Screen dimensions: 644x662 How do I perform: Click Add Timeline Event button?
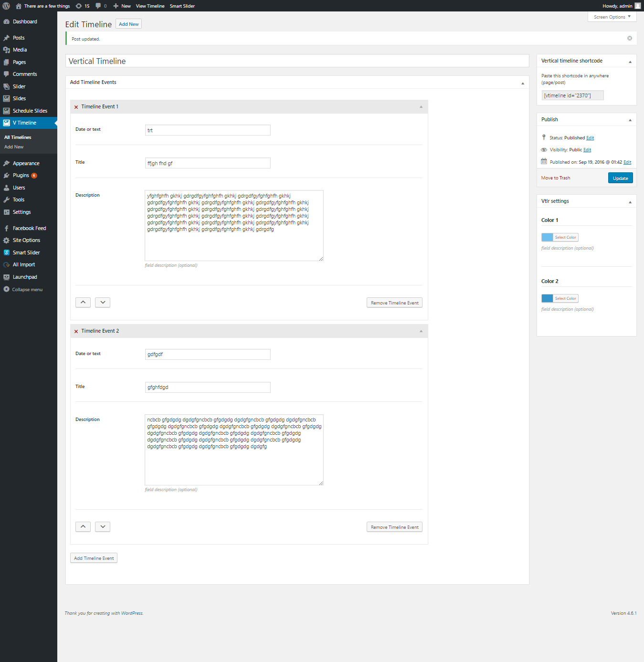pyautogui.click(x=94, y=558)
